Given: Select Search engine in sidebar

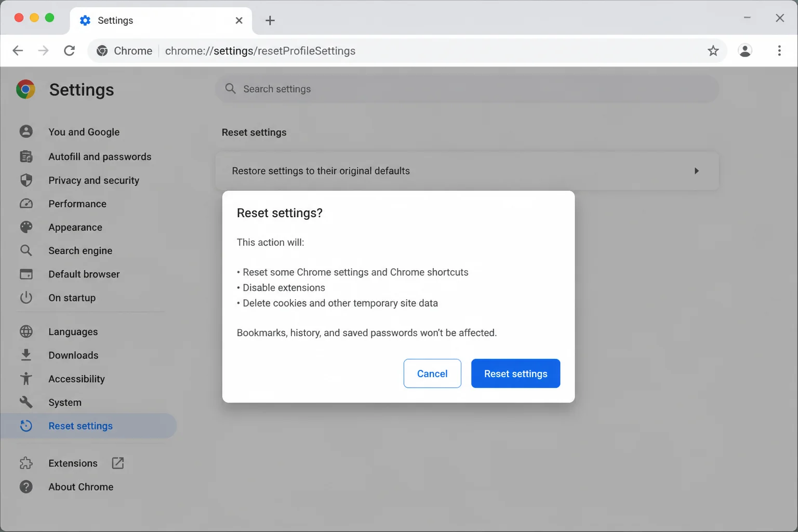Looking at the screenshot, I should [81, 250].
